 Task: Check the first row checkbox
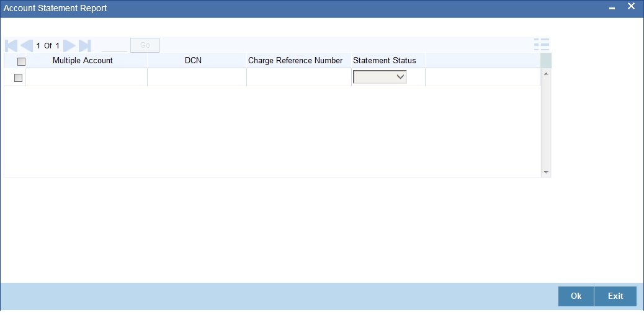click(x=18, y=78)
